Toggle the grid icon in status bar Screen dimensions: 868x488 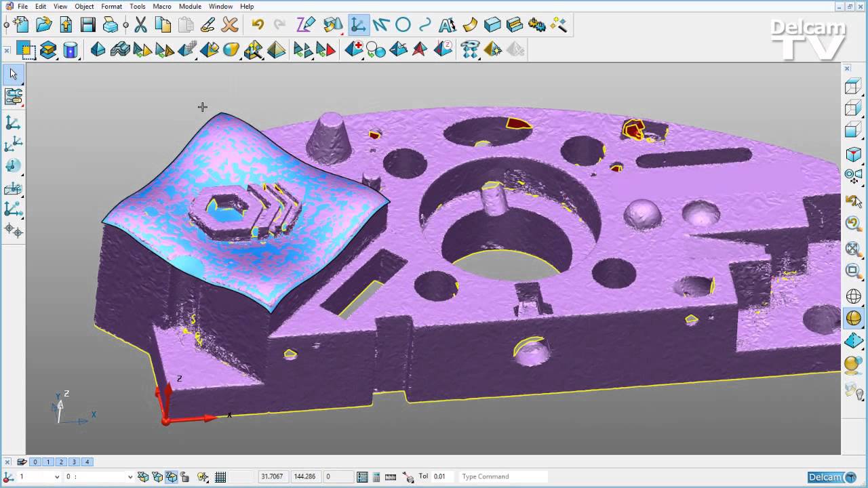tap(220, 476)
